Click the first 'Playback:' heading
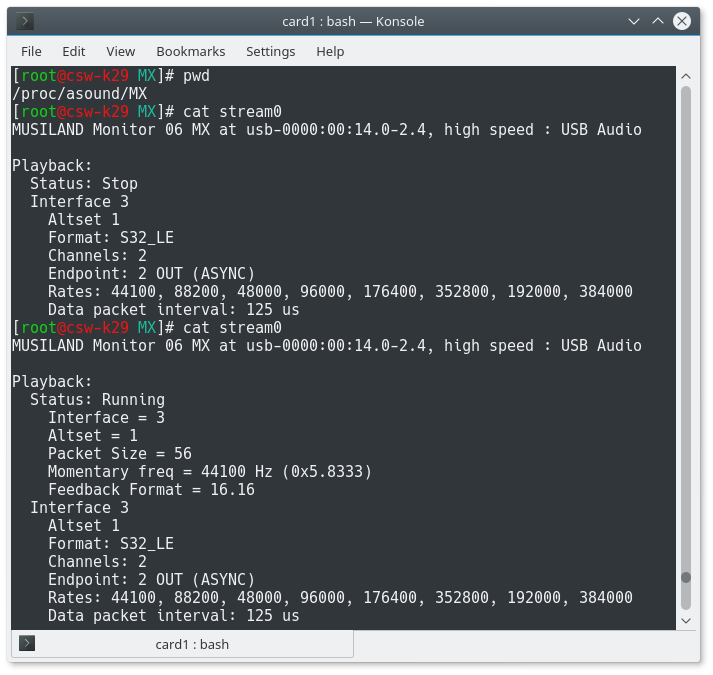 [52, 166]
